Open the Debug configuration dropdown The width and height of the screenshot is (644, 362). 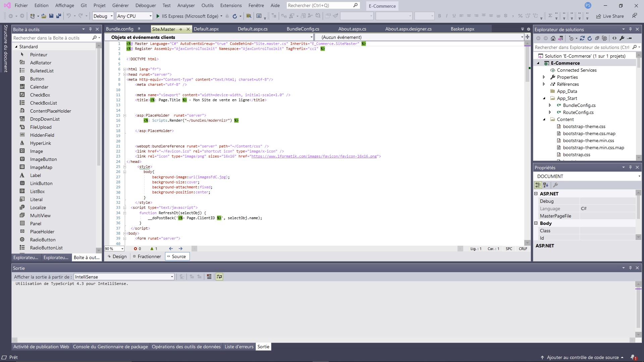103,16
